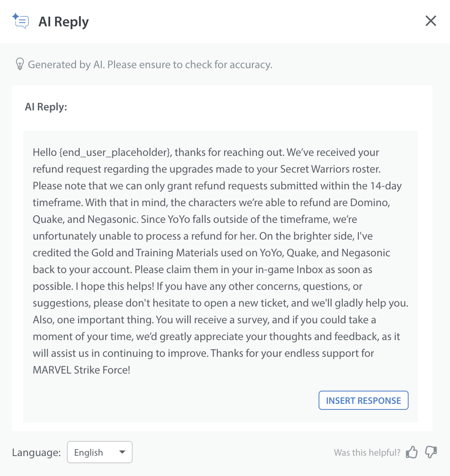Rate the reply with thumbs up
450x476 pixels.
(412, 452)
